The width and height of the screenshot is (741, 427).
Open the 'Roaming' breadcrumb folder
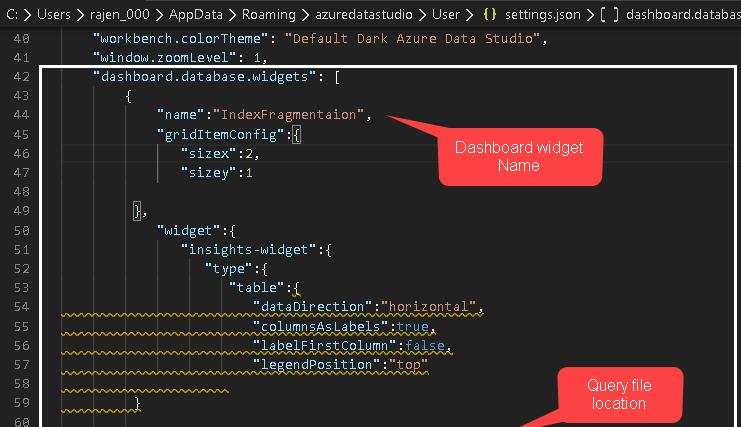(268, 15)
